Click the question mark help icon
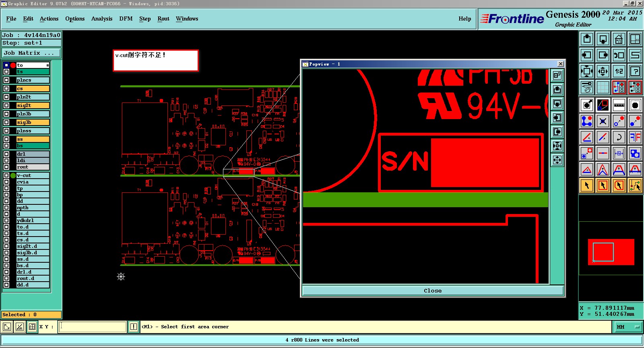 [x=635, y=72]
